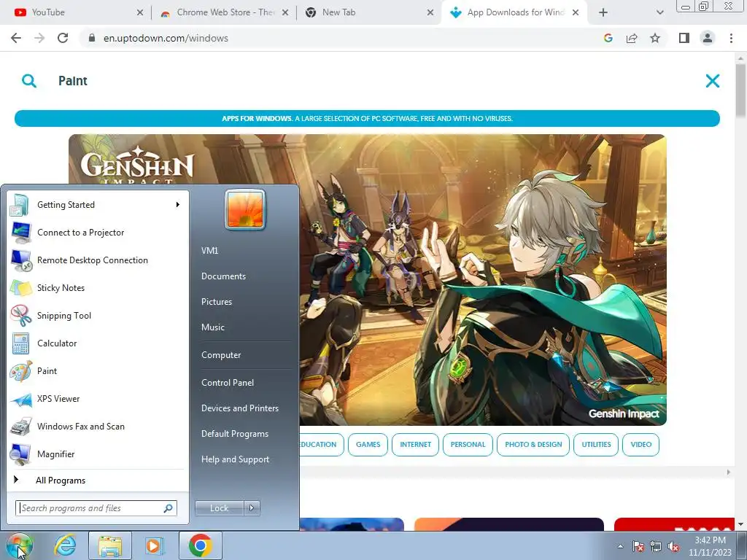The image size is (747, 560).
Task: Click the Chrome taskbar icon
Action: [201, 545]
